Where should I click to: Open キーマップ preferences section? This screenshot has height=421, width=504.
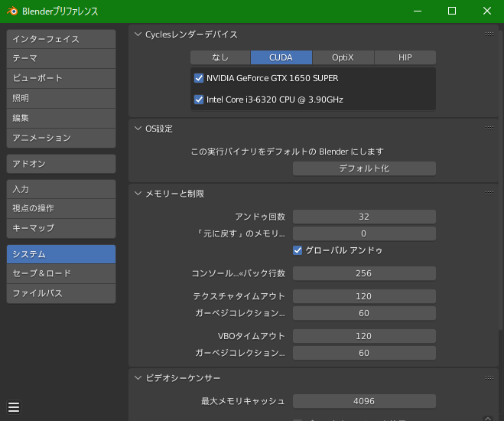point(61,228)
